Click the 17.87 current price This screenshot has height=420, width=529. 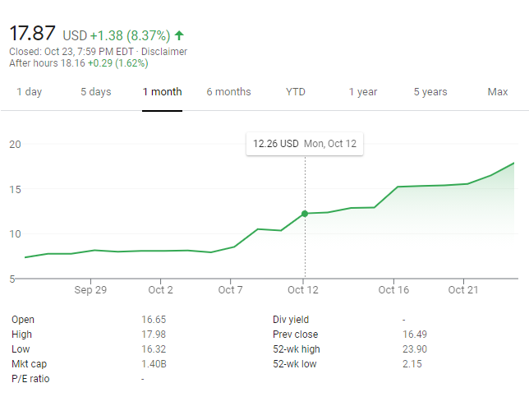click(x=33, y=34)
